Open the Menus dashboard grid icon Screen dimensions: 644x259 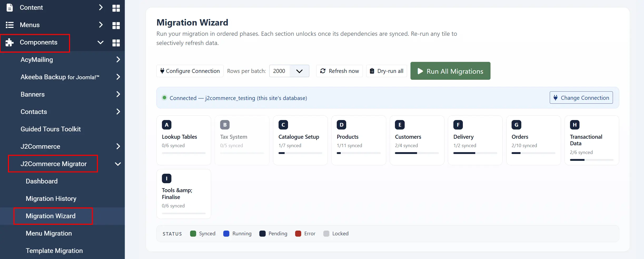point(116,25)
